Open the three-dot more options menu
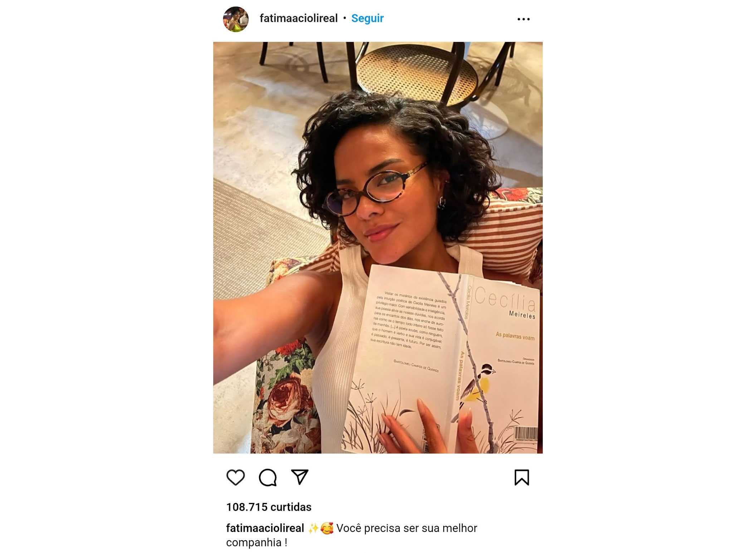The width and height of the screenshot is (756, 553). pos(523,19)
